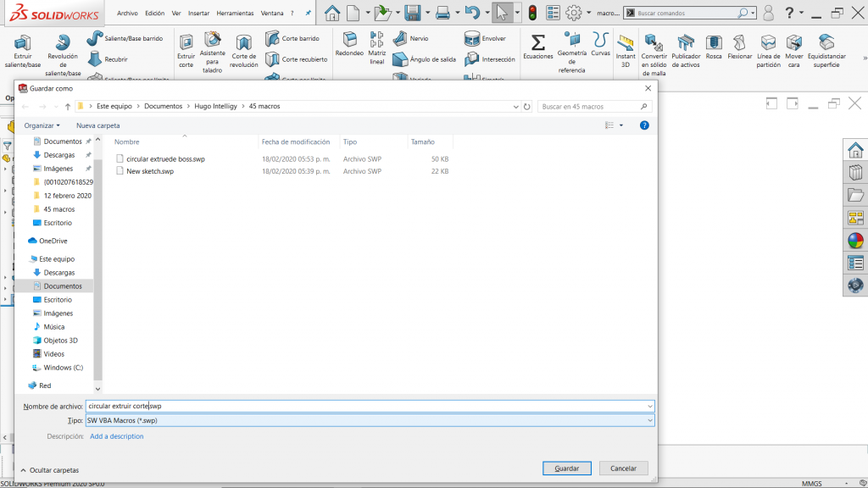Apply the Redondeo tool
Viewport: 868px width, 488px height.
tap(349, 44)
